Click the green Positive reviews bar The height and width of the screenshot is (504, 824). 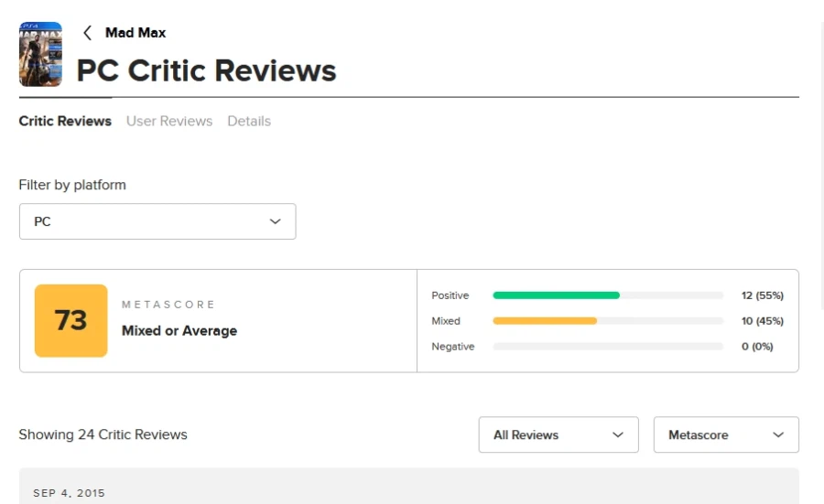click(x=556, y=295)
